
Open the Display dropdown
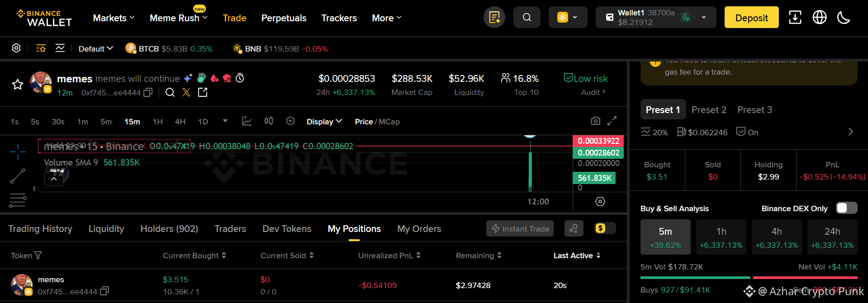click(324, 122)
